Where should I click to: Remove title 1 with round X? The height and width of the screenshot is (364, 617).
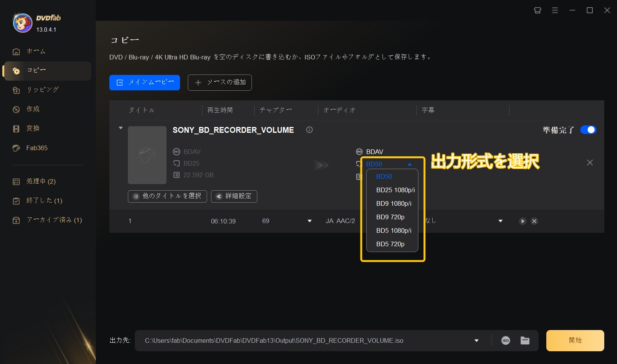tap(534, 221)
